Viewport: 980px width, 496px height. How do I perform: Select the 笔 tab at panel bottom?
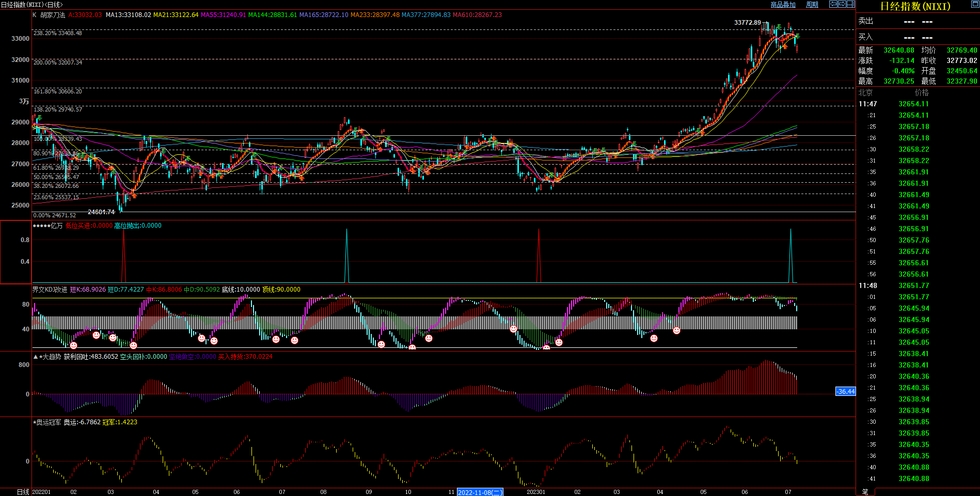point(865,492)
